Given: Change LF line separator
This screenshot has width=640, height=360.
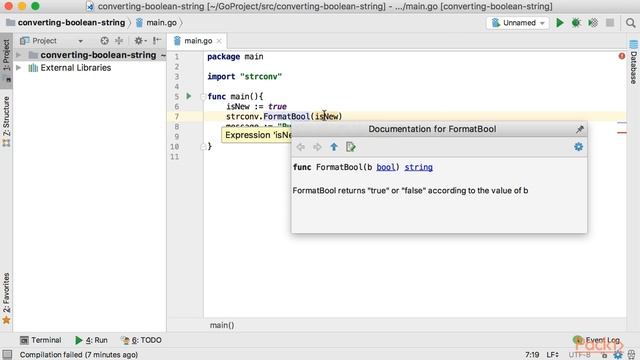Looking at the screenshot, I should (x=552, y=355).
